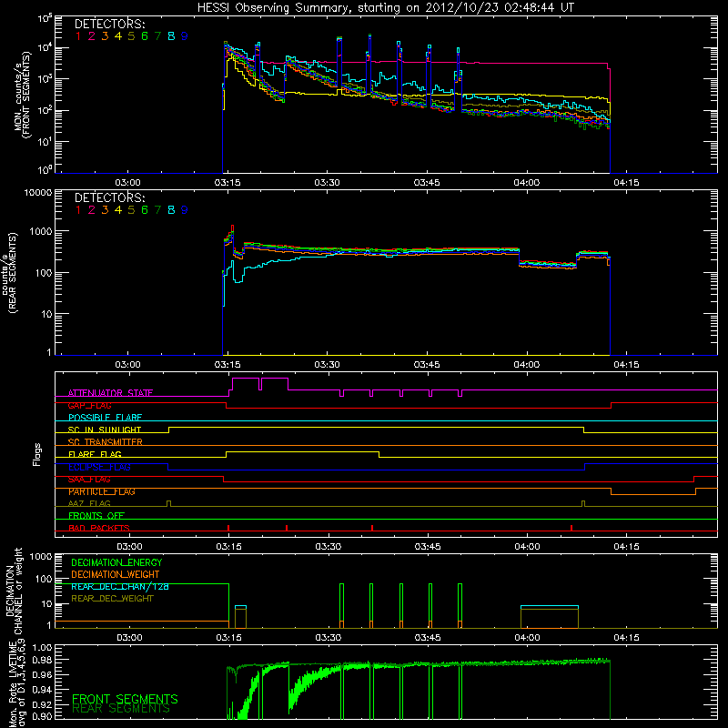The height and width of the screenshot is (728, 728).
Task: Pick detector 3 in rear segments legend
Action: click(x=105, y=210)
